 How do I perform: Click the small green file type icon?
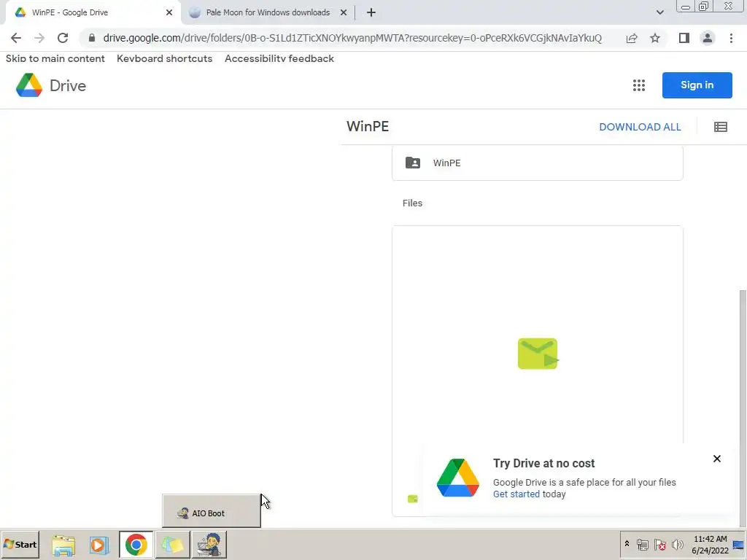tap(413, 499)
